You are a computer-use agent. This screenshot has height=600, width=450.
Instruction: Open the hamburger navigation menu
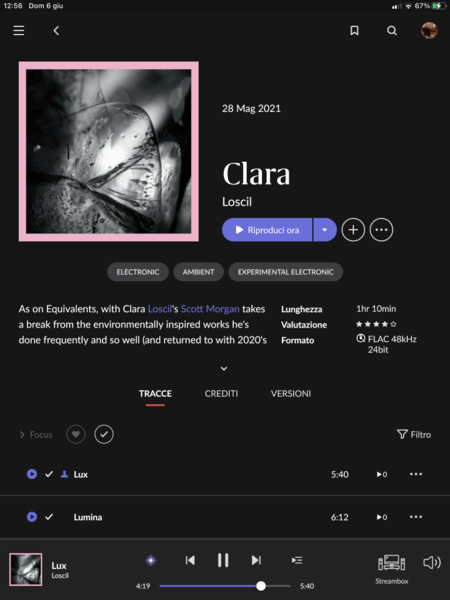19,31
